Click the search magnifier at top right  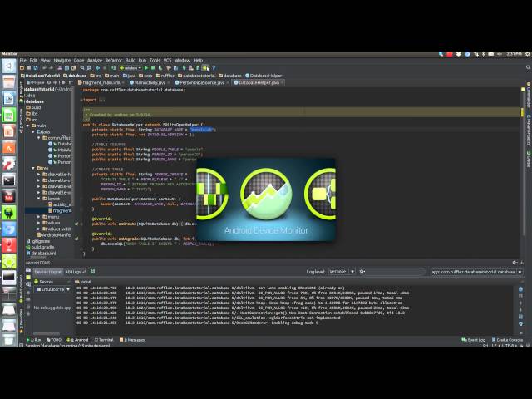(x=529, y=68)
